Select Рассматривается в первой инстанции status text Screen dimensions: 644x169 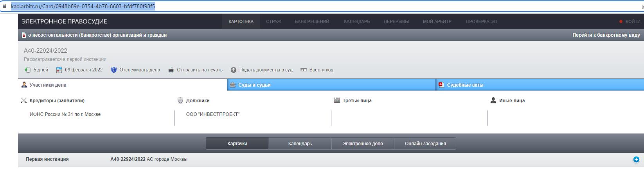tap(65, 59)
